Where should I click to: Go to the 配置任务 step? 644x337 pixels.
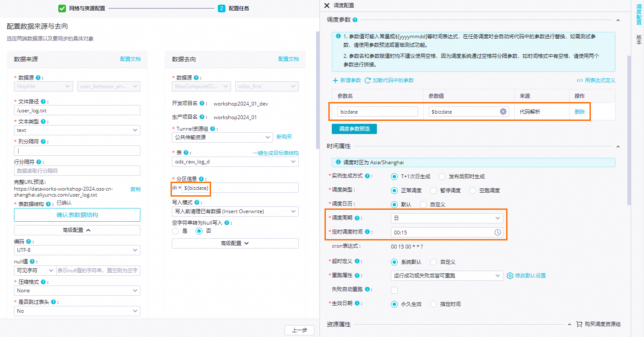(234, 8)
